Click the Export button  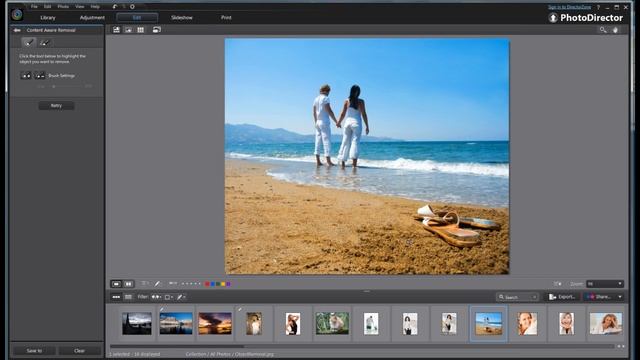pyautogui.click(x=562, y=297)
